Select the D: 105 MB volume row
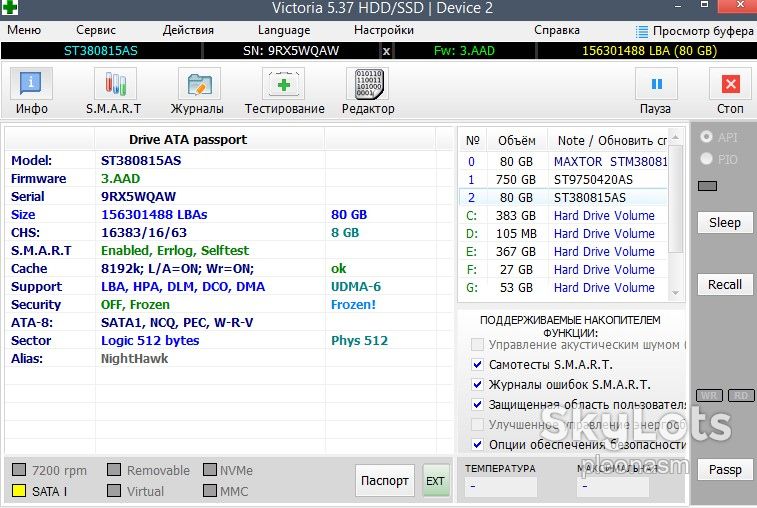This screenshot has height=508, width=757. [x=563, y=233]
